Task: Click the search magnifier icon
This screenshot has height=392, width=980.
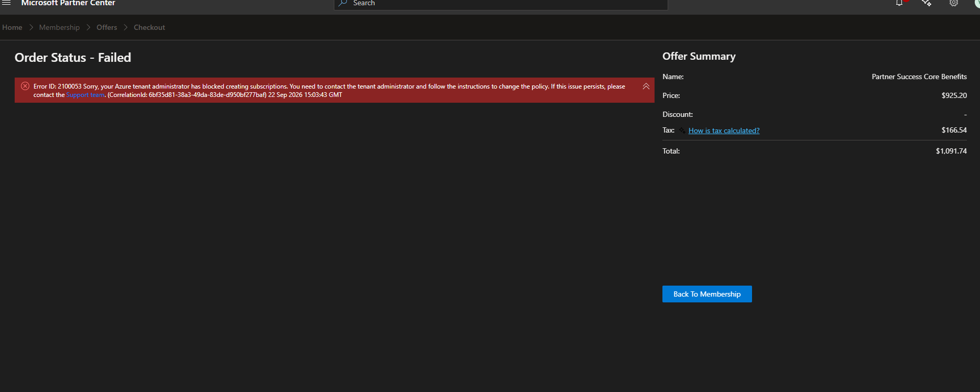Action: tap(343, 3)
